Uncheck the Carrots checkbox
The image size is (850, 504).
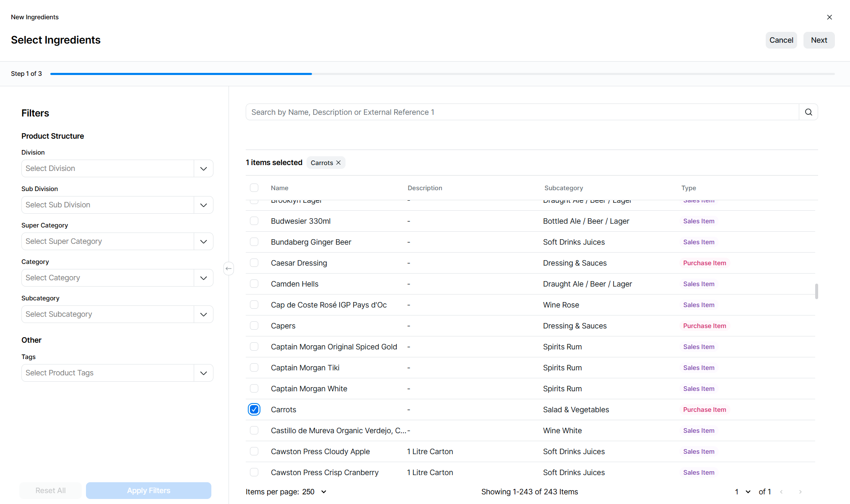tap(254, 409)
